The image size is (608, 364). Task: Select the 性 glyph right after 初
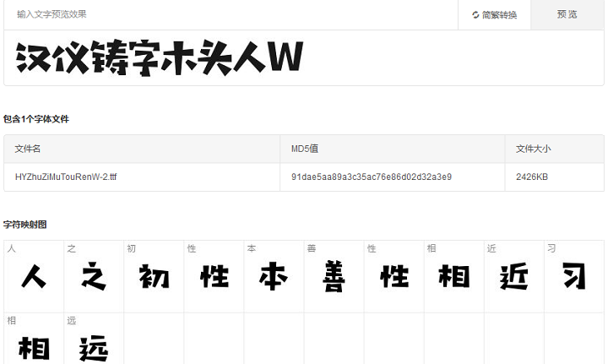pos(214,277)
